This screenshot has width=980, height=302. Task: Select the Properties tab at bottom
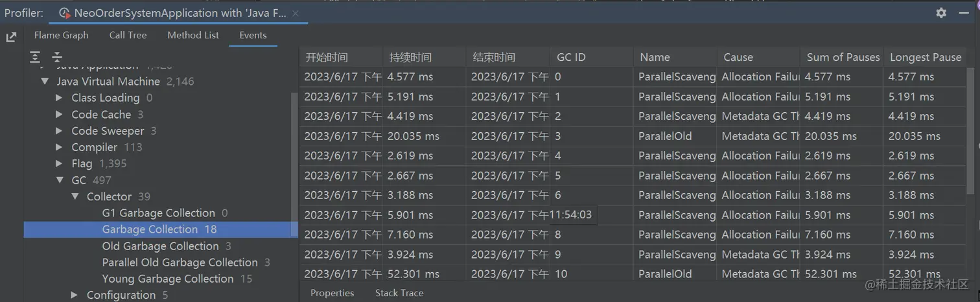coord(332,293)
